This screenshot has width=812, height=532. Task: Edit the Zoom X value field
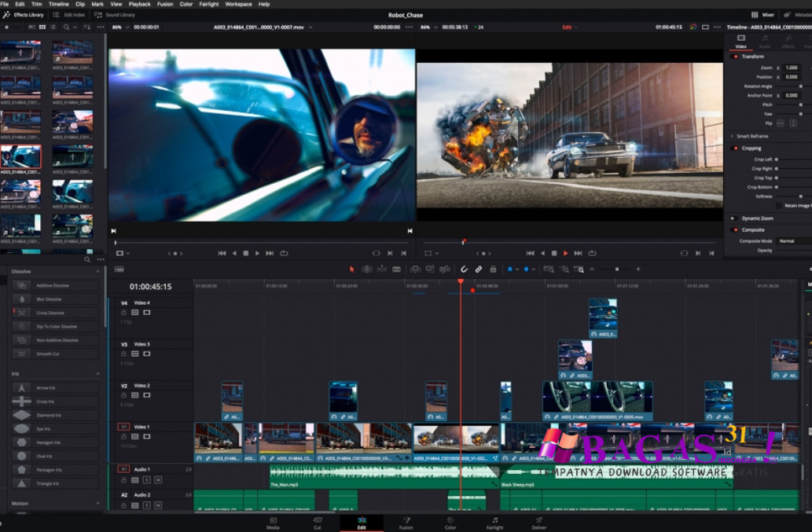[792, 68]
